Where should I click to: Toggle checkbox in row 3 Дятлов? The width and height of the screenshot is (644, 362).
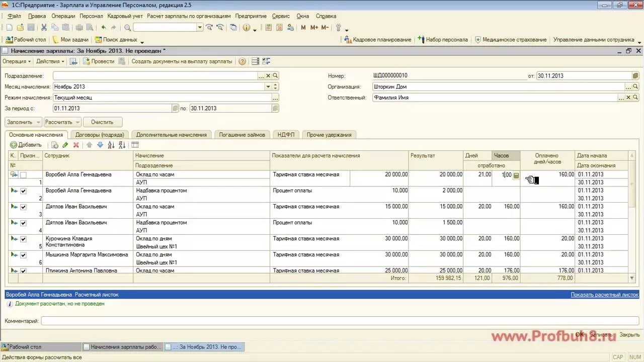23,207
